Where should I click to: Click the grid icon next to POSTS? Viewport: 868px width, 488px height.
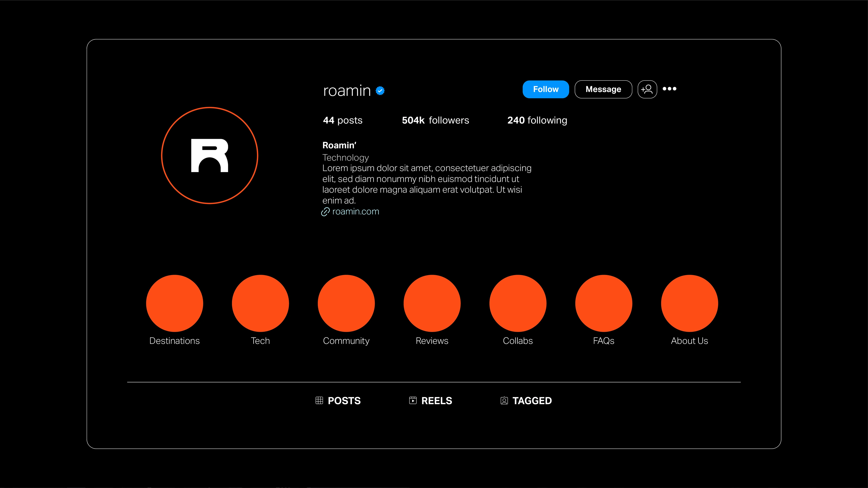tap(319, 400)
